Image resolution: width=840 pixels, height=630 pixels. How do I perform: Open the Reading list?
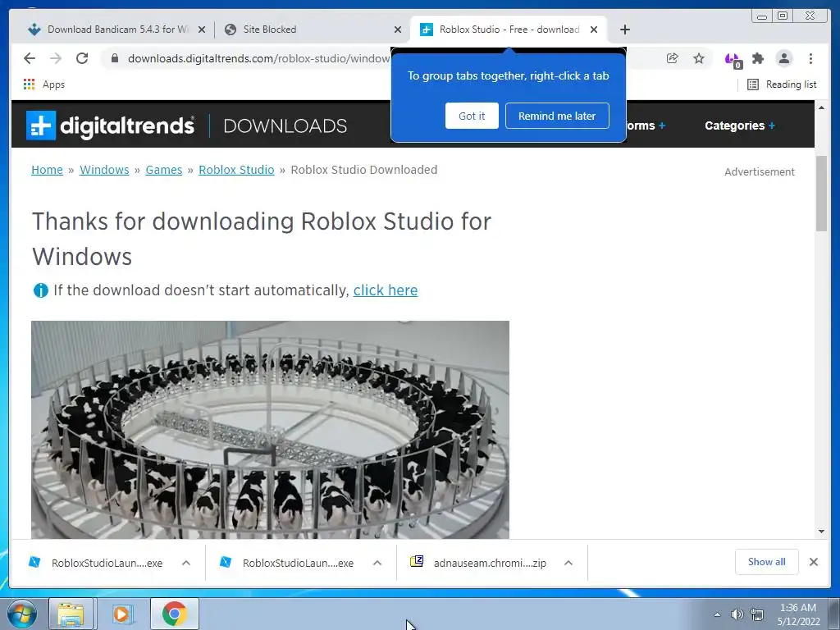782,84
